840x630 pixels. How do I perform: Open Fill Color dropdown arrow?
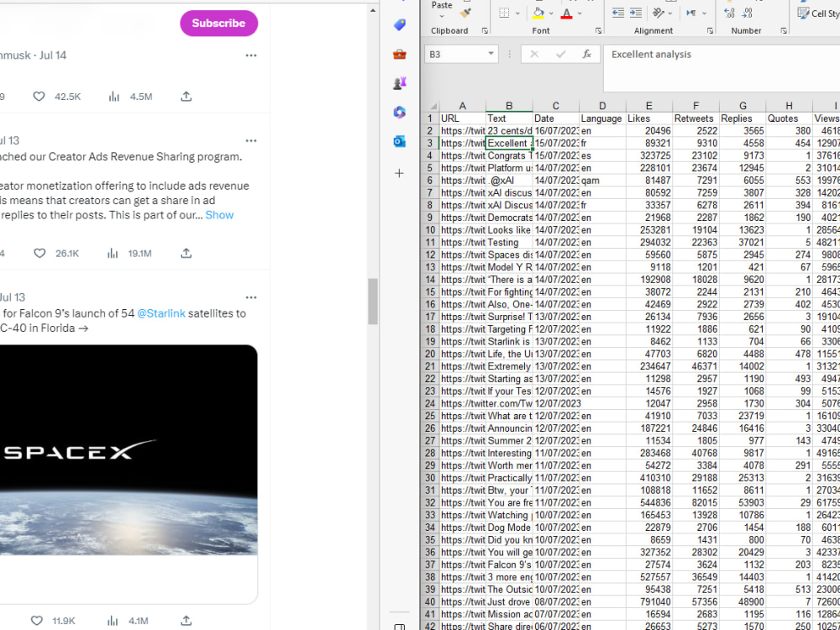(x=551, y=13)
